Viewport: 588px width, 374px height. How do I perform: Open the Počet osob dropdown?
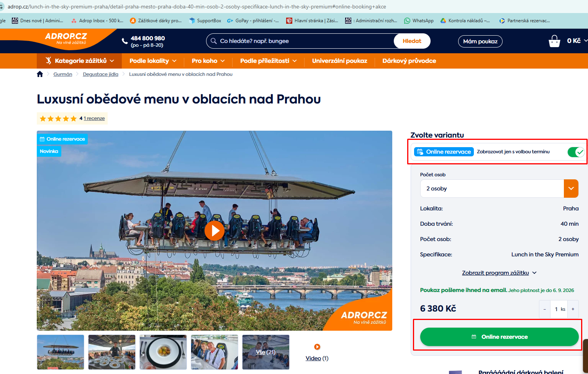coord(499,189)
